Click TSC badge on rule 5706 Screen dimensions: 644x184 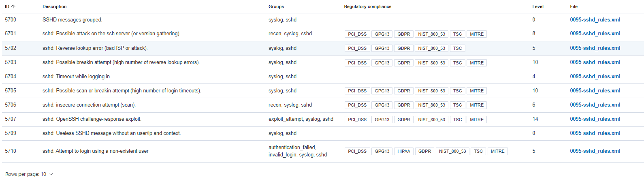(458, 105)
